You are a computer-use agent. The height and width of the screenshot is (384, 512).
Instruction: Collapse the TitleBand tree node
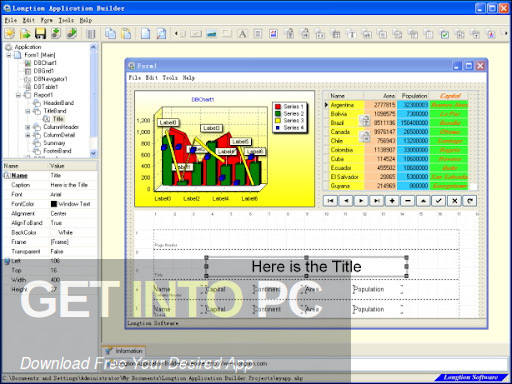[x=28, y=111]
